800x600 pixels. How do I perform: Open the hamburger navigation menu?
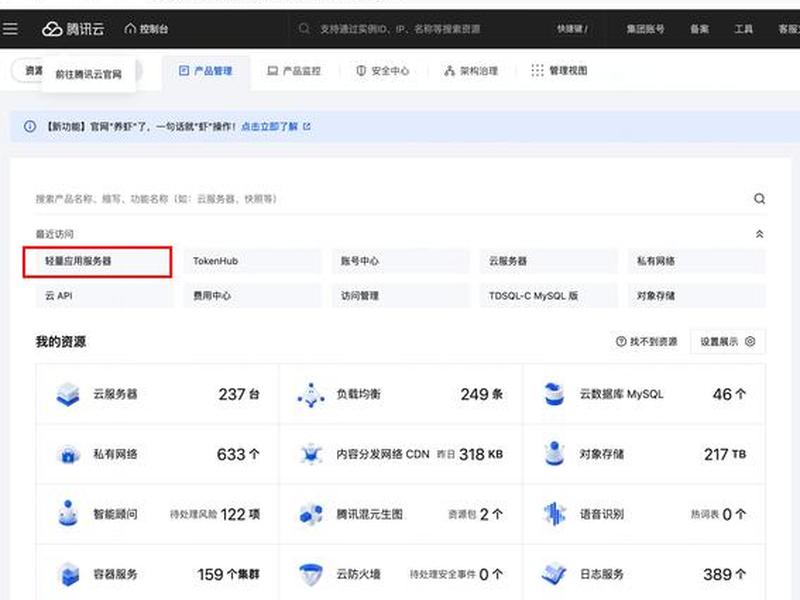coord(10,29)
